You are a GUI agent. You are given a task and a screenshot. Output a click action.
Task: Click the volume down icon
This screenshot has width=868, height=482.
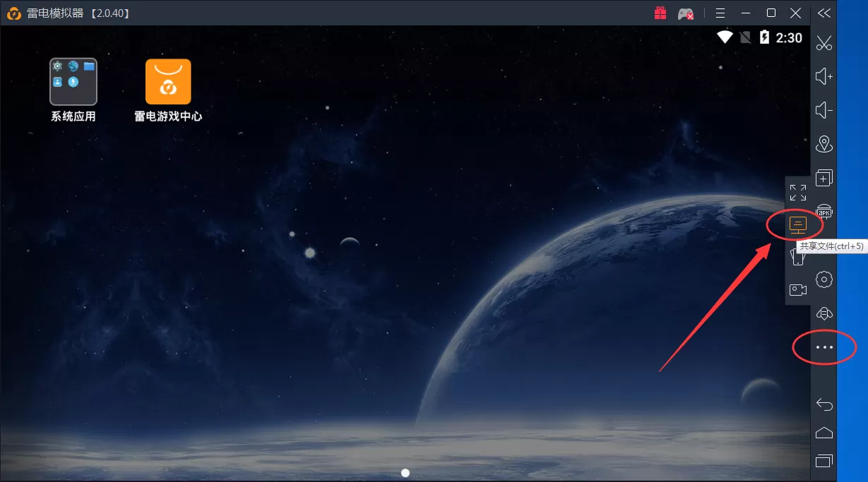(x=824, y=110)
